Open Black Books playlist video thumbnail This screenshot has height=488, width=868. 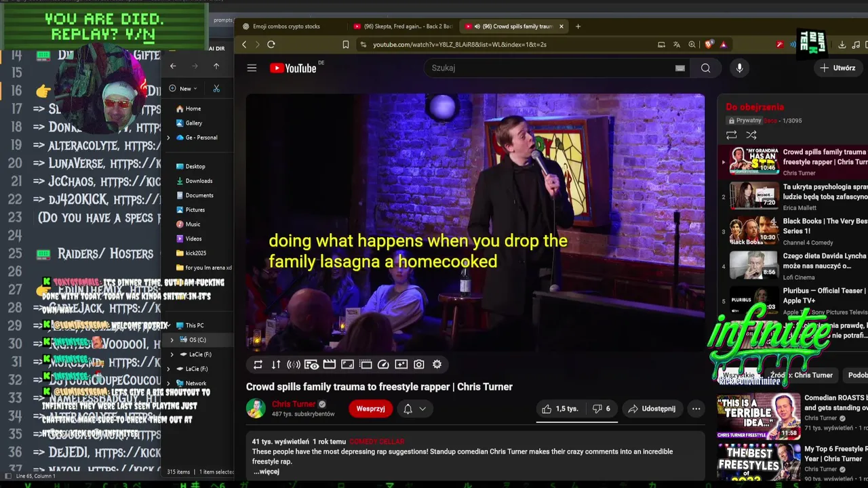click(x=754, y=230)
